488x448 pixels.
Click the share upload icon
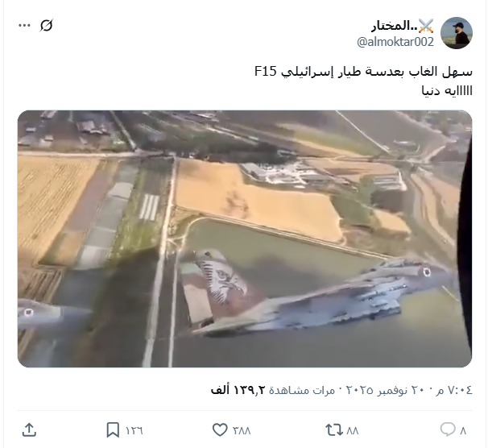click(29, 430)
